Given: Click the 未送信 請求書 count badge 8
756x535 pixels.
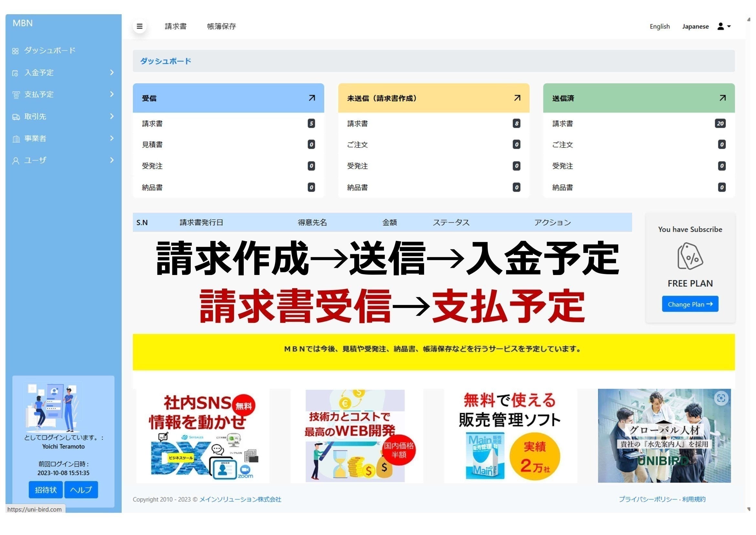Looking at the screenshot, I should coord(516,124).
